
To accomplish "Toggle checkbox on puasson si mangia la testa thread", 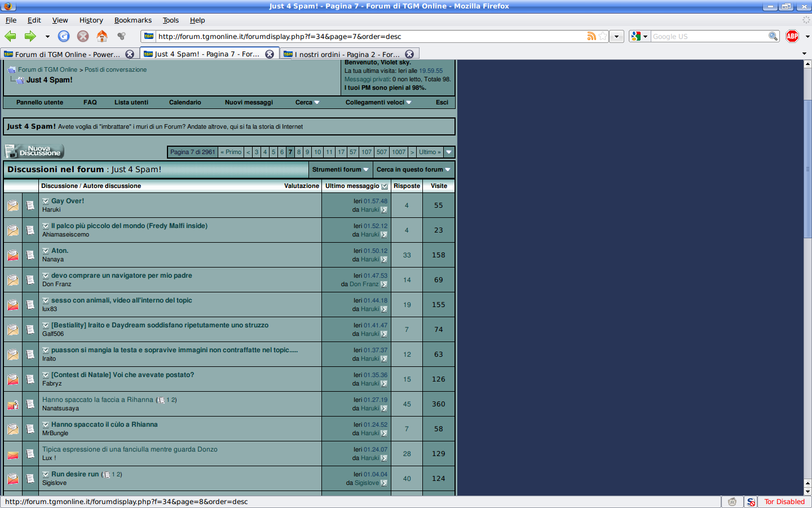I will [46, 350].
